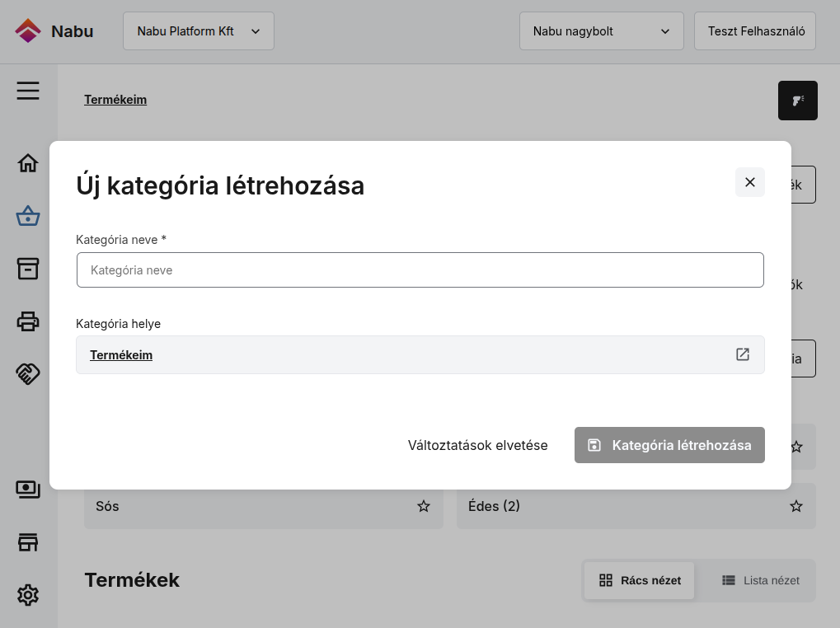Open the Teszt Felhasználó user menu
This screenshot has height=628, width=840.
pyautogui.click(x=755, y=31)
